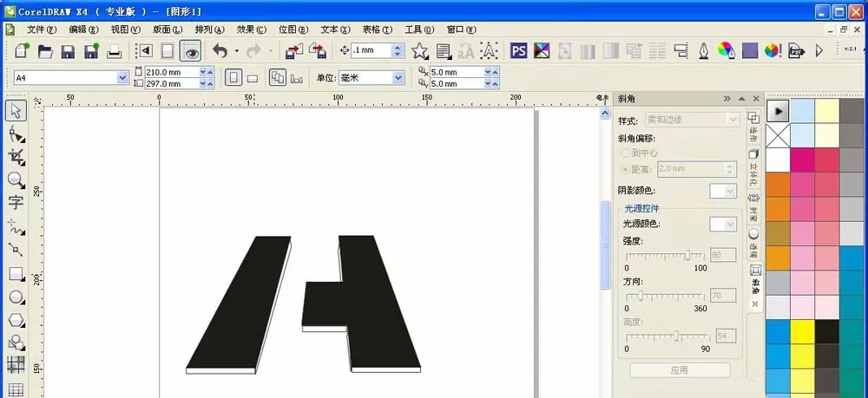Open the 位图 menu

(293, 29)
